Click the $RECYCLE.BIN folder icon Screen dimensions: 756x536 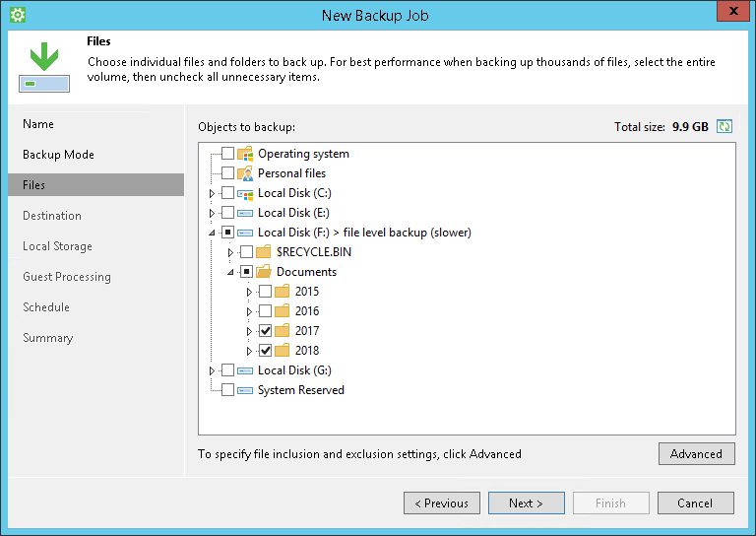[x=263, y=252]
